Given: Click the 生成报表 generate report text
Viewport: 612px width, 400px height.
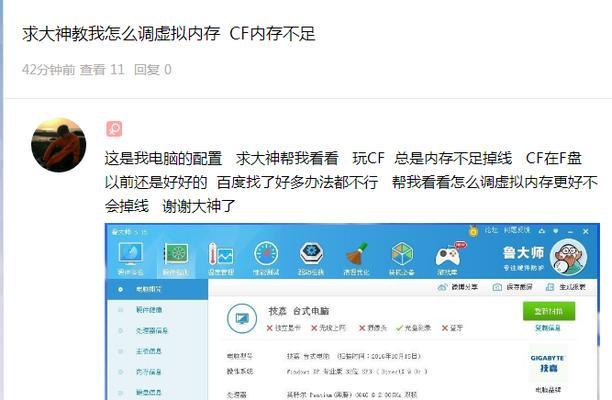Looking at the screenshot, I should (572, 287).
